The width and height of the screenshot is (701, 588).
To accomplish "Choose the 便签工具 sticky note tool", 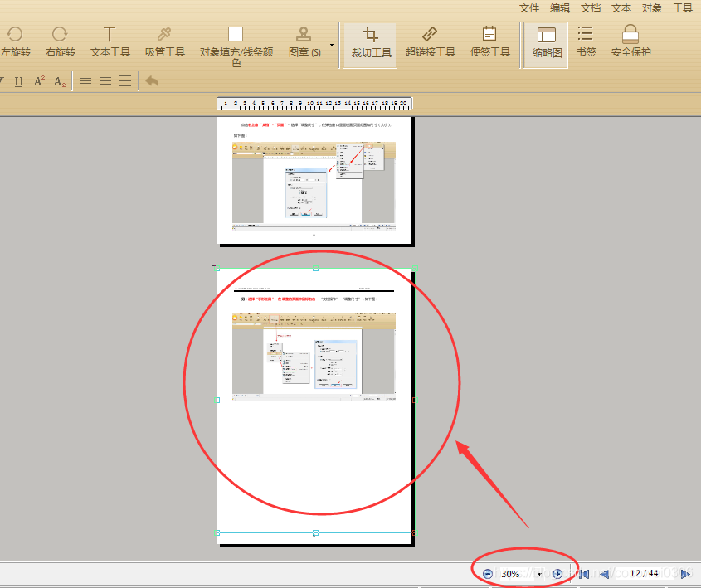I will click(x=490, y=42).
